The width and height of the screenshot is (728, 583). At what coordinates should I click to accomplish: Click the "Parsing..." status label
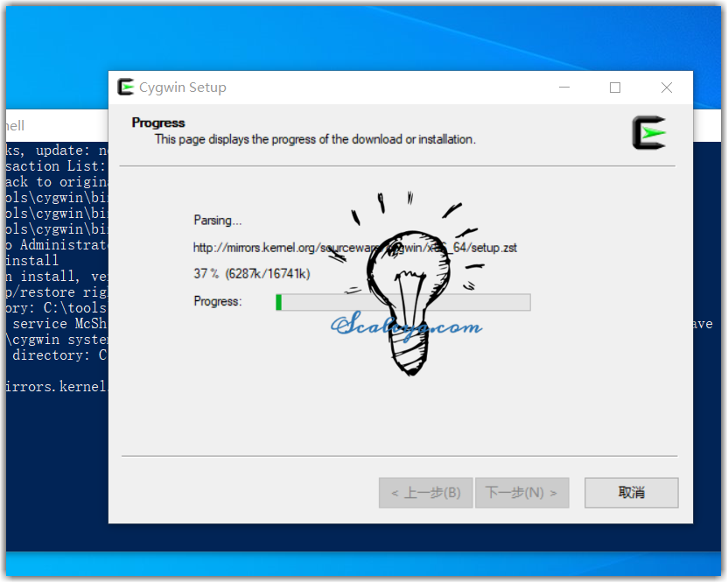tap(218, 221)
